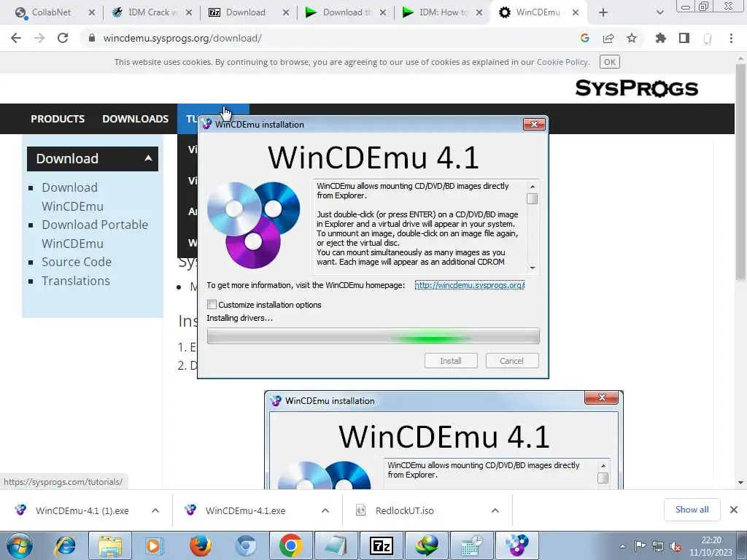This screenshot has width=747, height=560.
Task: Open options for WinCDEmu-4.1 (1).exe download
Action: click(155, 510)
